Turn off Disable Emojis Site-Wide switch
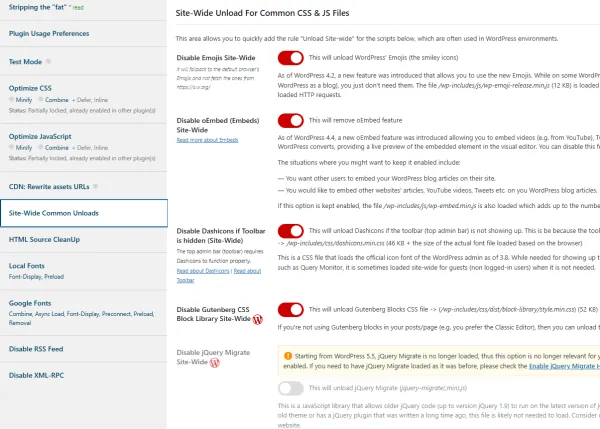The height and width of the screenshot is (429, 600). click(290, 59)
